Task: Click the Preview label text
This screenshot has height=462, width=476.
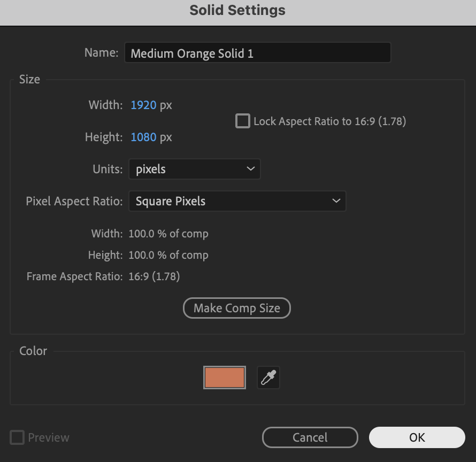Action: [49, 438]
